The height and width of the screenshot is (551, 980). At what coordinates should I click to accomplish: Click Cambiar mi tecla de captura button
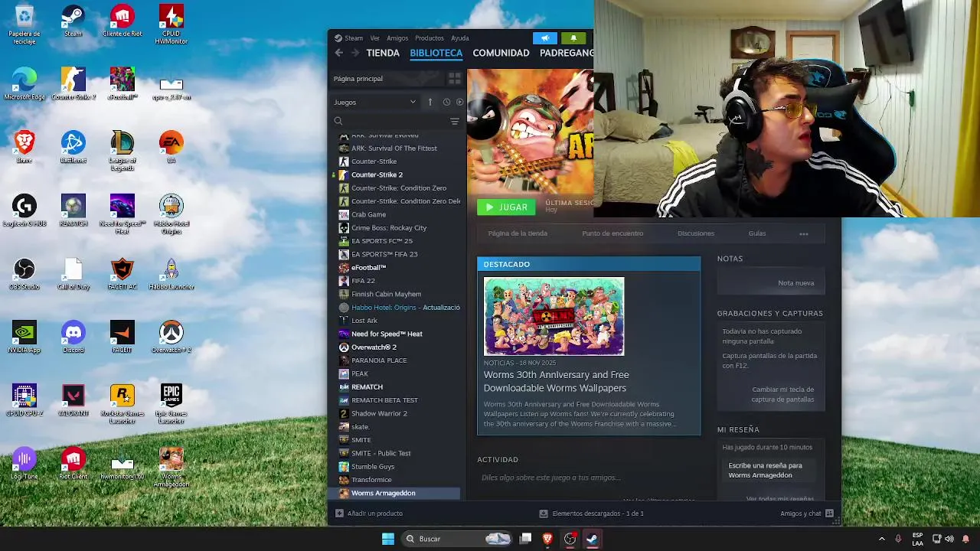point(782,394)
